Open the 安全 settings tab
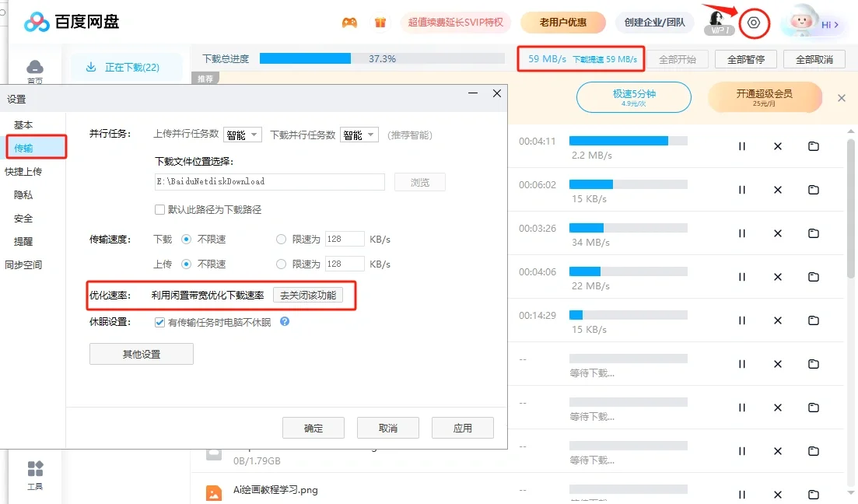This screenshot has width=858, height=504. click(x=24, y=218)
